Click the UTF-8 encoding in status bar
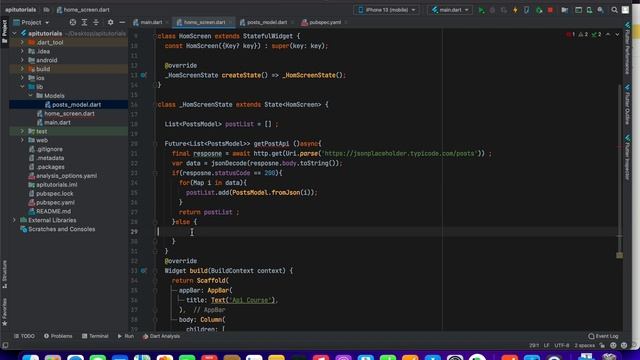The image size is (640, 360). click(562, 346)
